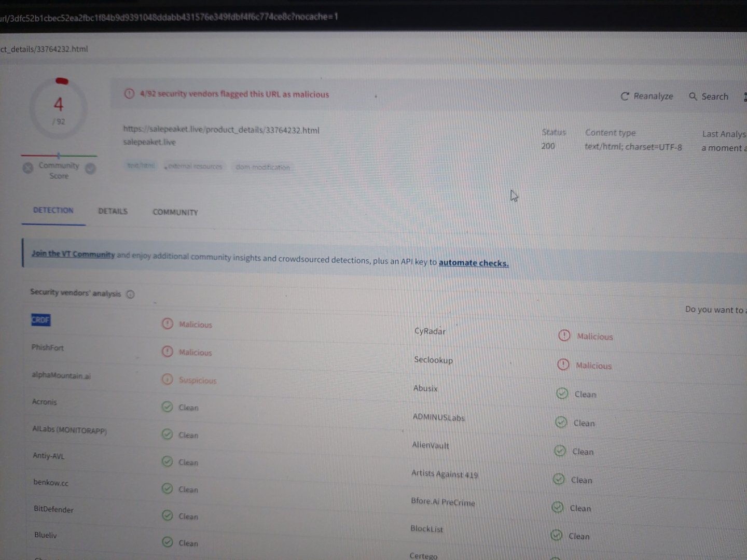The height and width of the screenshot is (560, 747).
Task: Click the PhishFort vendor name
Action: coord(48,347)
